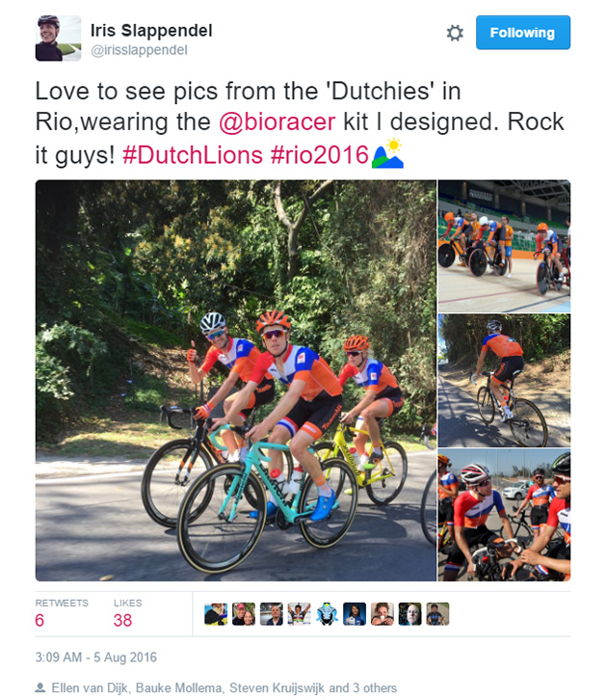Open the blue mascot liker avatar
607x700 pixels.
tap(327, 614)
